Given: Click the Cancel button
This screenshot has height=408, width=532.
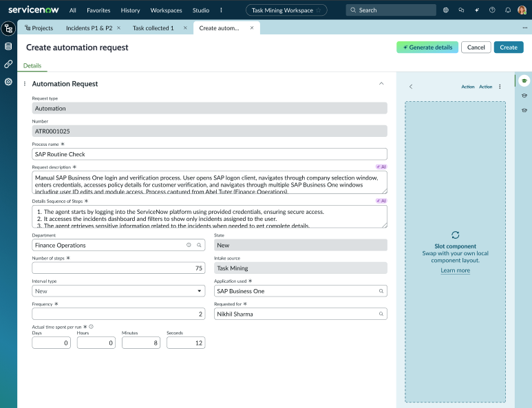Looking at the screenshot, I should click(476, 47).
